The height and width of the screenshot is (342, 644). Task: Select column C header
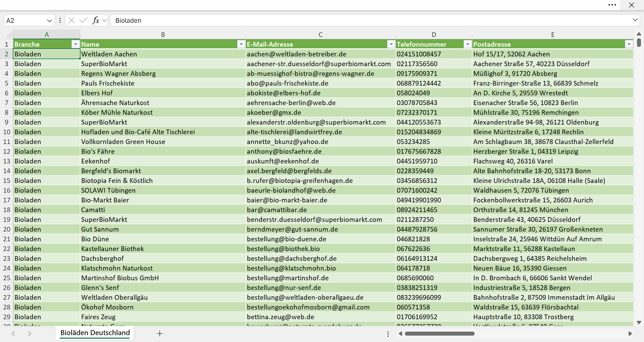click(321, 35)
